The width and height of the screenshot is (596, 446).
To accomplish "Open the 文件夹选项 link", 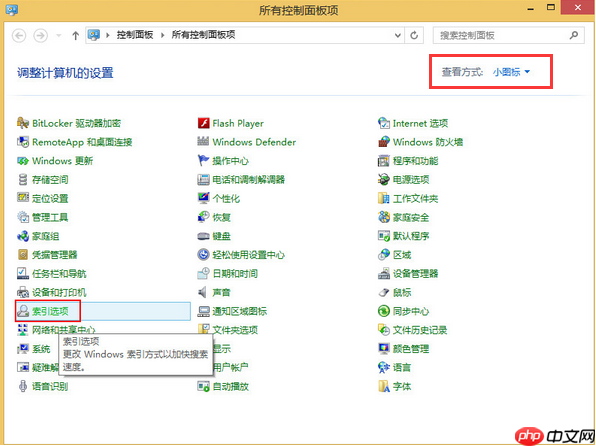I will click(x=235, y=330).
